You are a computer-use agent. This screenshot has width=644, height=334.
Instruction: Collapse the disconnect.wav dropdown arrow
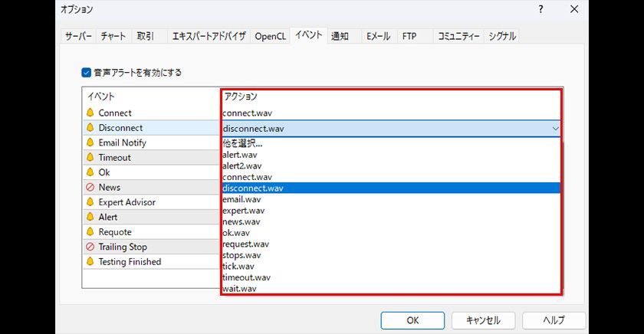(555, 129)
